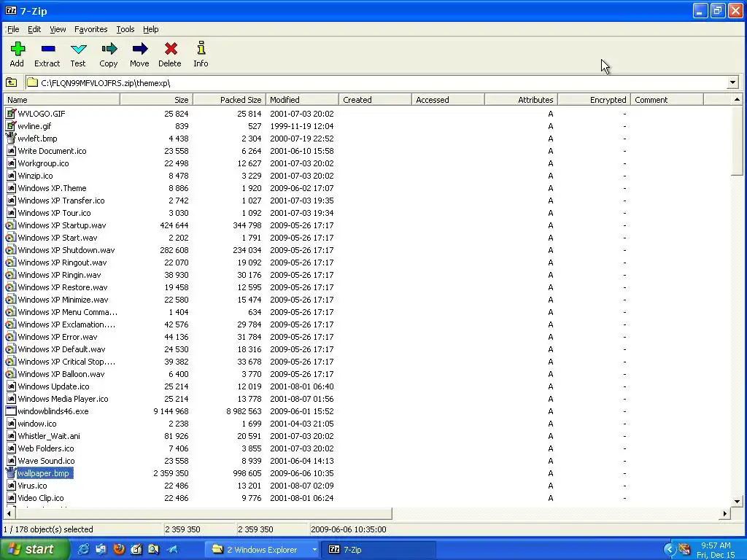This screenshot has width=747, height=560.
Task: Open Internet Explorer from quick launch
Action: click(83, 550)
